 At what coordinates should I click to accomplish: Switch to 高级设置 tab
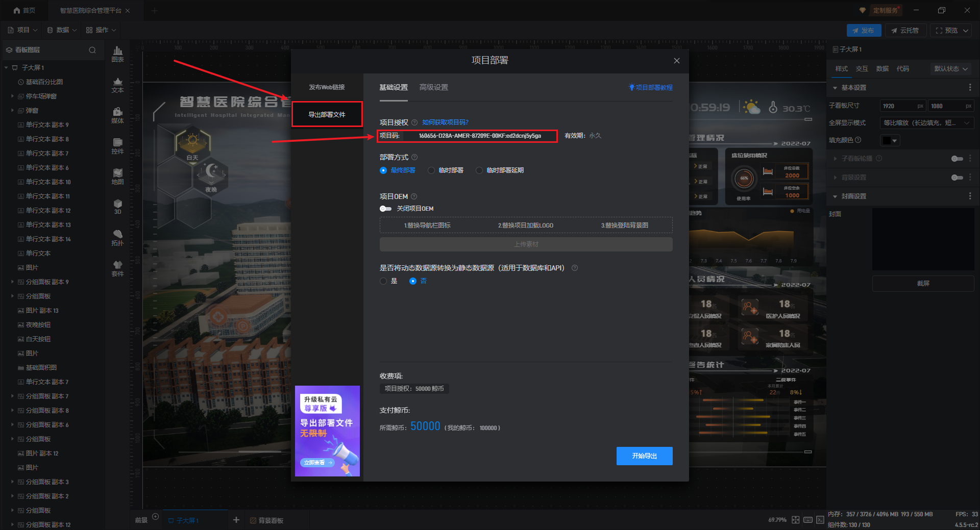[434, 88]
